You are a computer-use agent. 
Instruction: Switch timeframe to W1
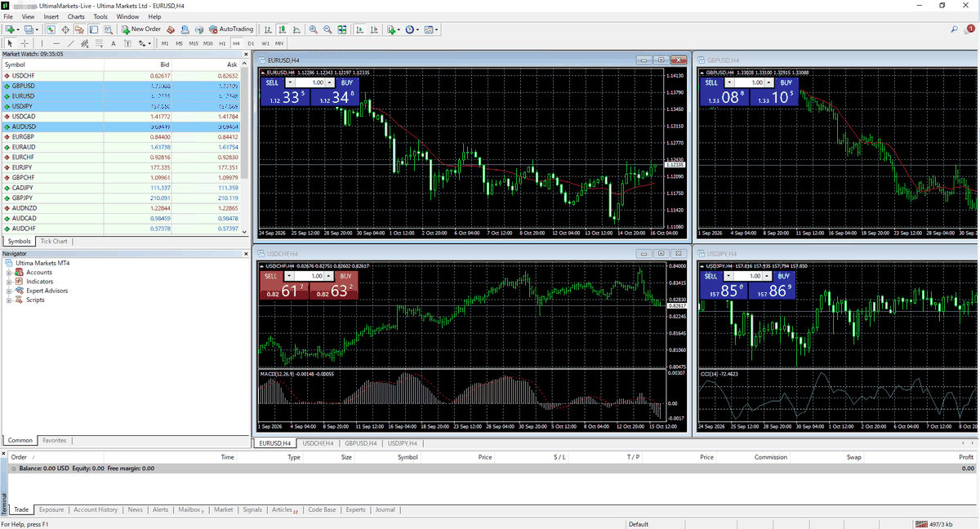(265, 43)
